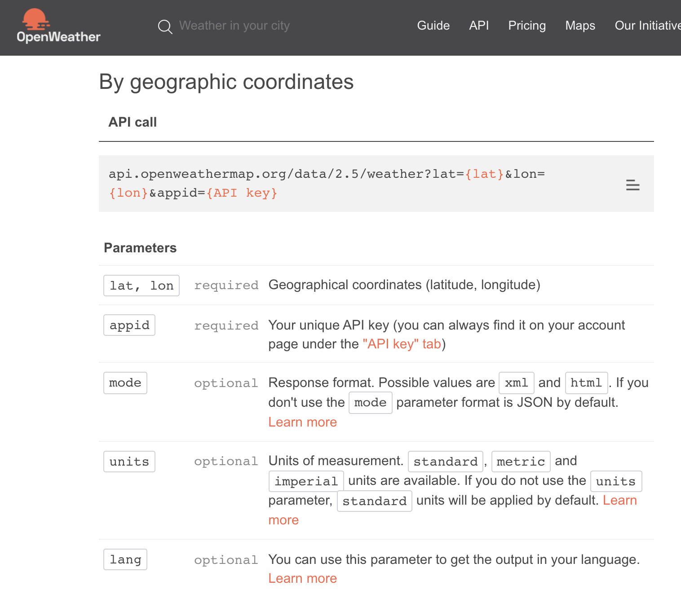This screenshot has height=616, width=681.
Task: Click the appid parameter tag
Action: coord(129,325)
